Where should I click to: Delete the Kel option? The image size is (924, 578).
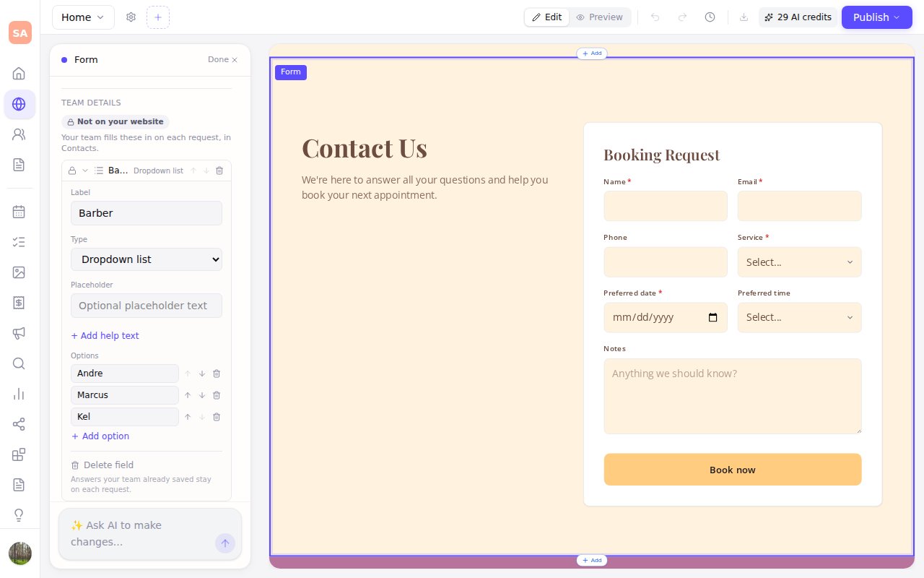217,417
